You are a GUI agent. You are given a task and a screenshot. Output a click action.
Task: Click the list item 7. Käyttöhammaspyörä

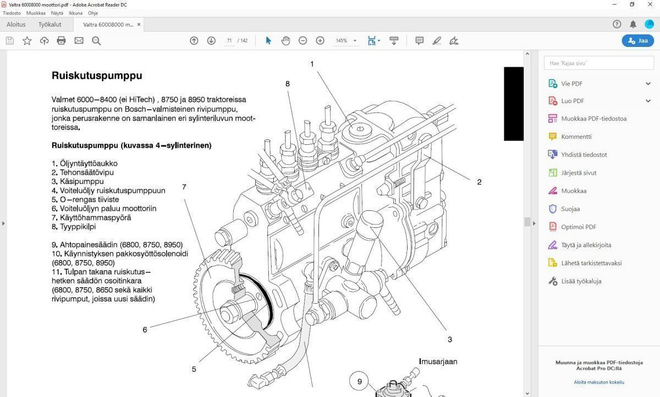pyautogui.click(x=91, y=218)
